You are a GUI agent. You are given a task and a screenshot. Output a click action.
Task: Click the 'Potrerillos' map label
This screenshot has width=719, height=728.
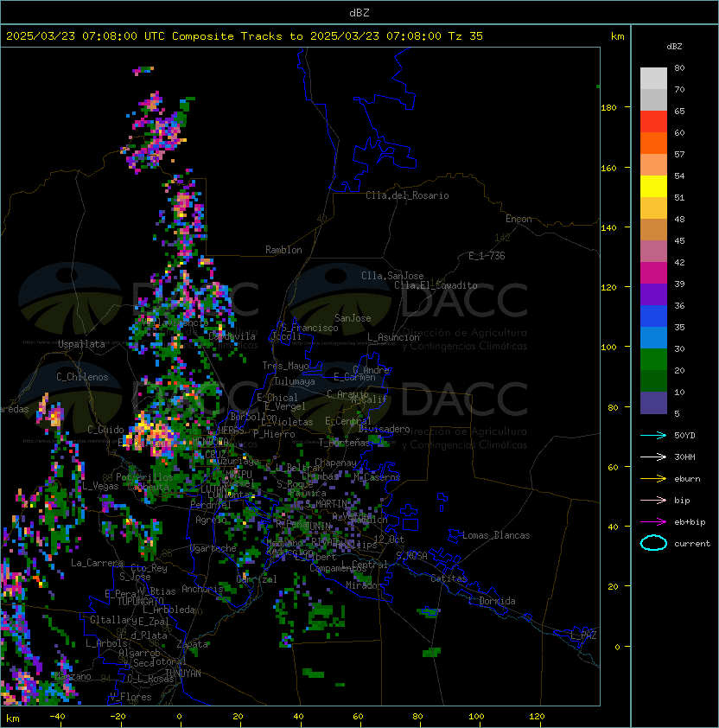pyautogui.click(x=144, y=477)
